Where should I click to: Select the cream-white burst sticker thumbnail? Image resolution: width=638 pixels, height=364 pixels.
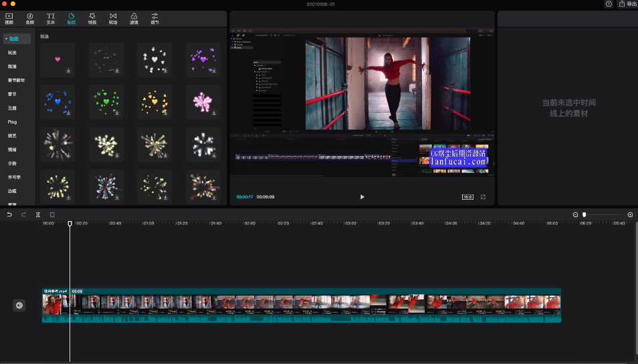click(x=106, y=145)
